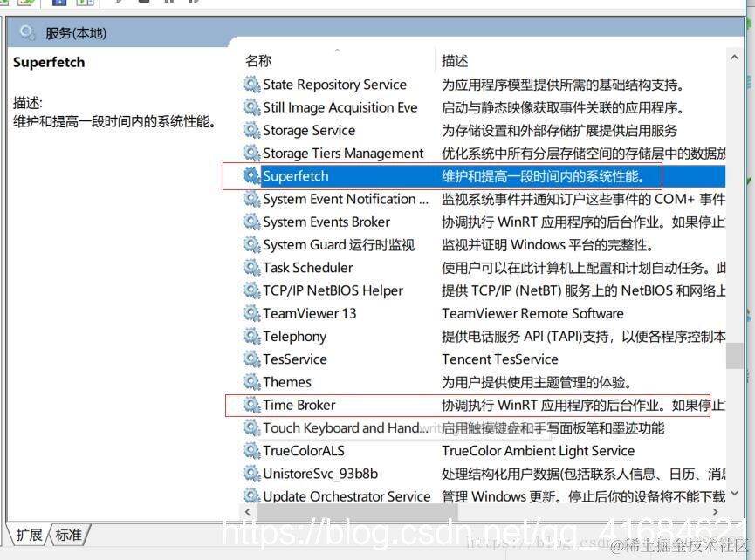Click gear icon beside Telephony
755x560 pixels.
pyautogui.click(x=251, y=337)
